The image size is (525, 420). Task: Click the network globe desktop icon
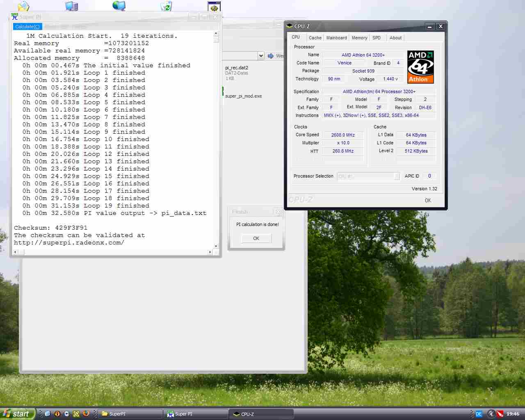pyautogui.click(x=119, y=6)
